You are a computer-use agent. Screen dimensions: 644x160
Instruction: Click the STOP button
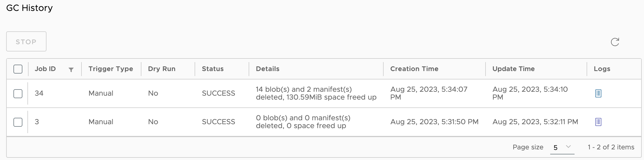26,41
